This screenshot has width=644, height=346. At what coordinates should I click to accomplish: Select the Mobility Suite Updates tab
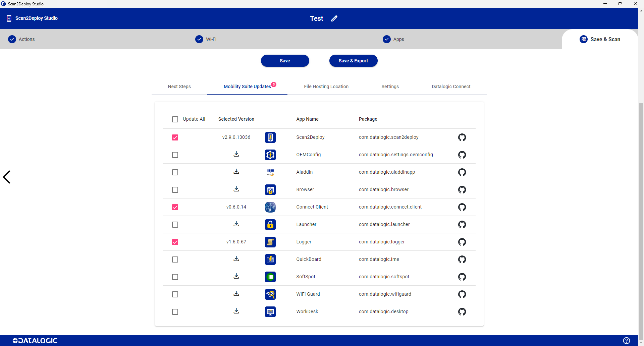click(x=248, y=86)
